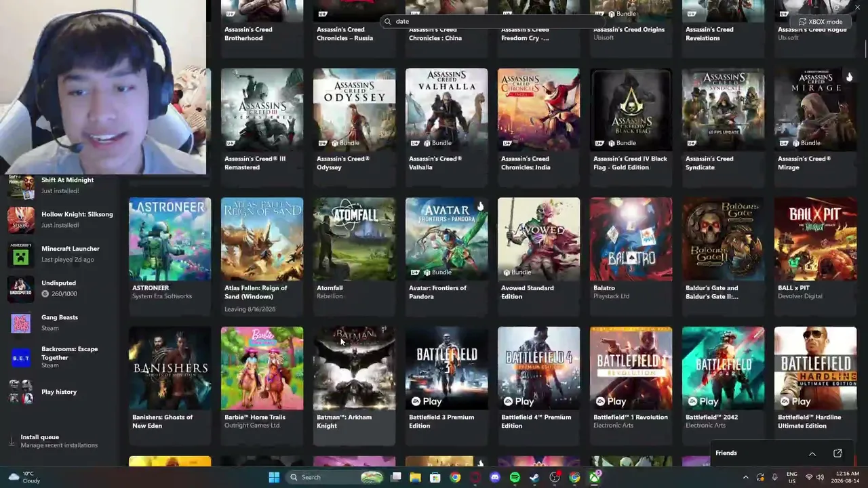Viewport: 868px width, 488px height.
Task: Select the Assassin's Creed Odyssey cover art
Action: pos(354,109)
